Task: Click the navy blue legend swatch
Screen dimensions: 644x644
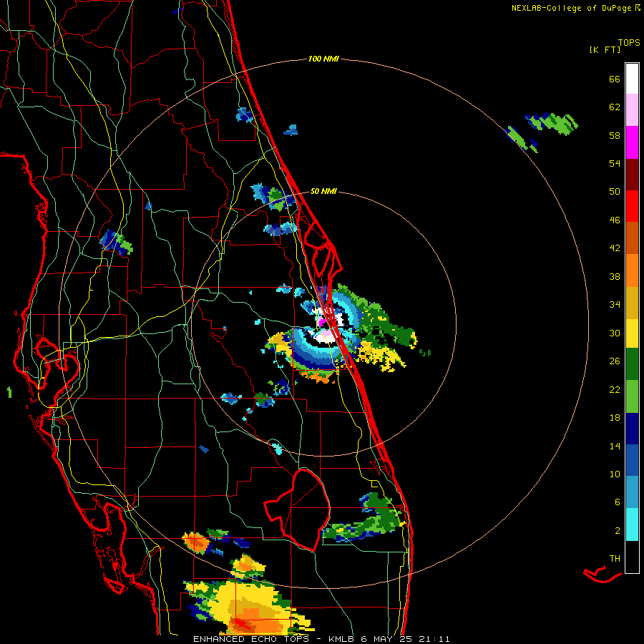Action: [632, 429]
